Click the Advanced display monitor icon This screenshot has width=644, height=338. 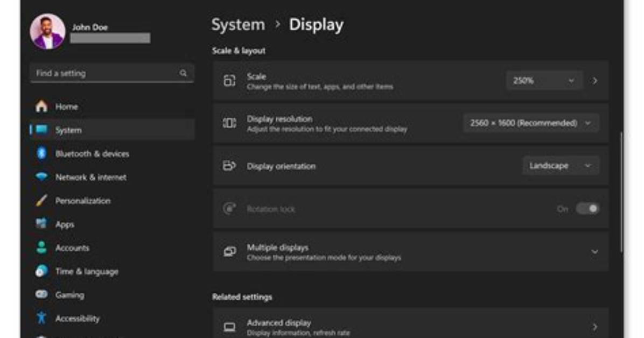pyautogui.click(x=229, y=327)
